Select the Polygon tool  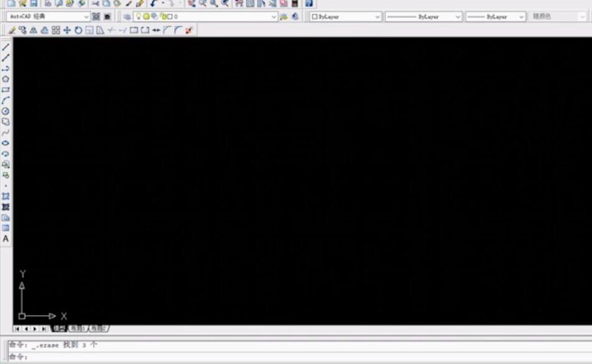[6, 79]
